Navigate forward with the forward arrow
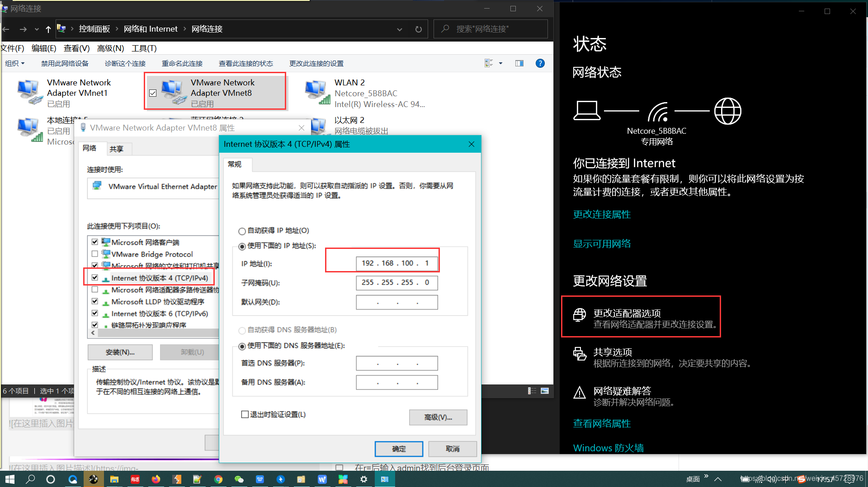This screenshot has height=487, width=868. coord(23,29)
